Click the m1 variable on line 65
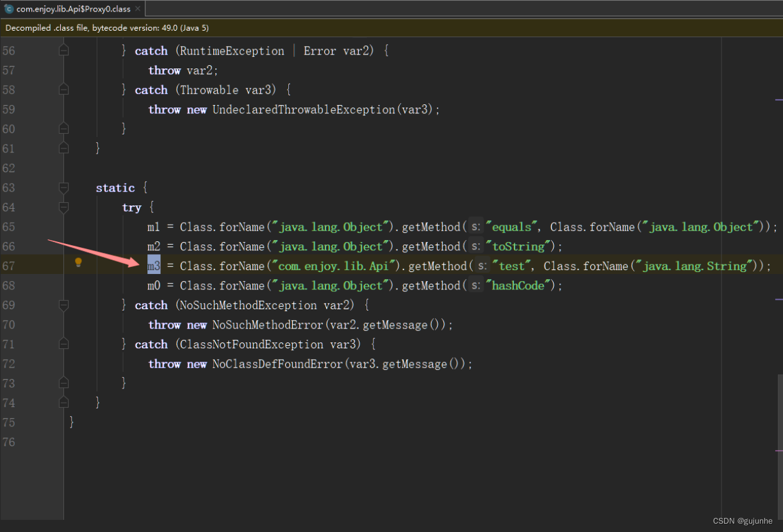783x532 pixels. 154,227
